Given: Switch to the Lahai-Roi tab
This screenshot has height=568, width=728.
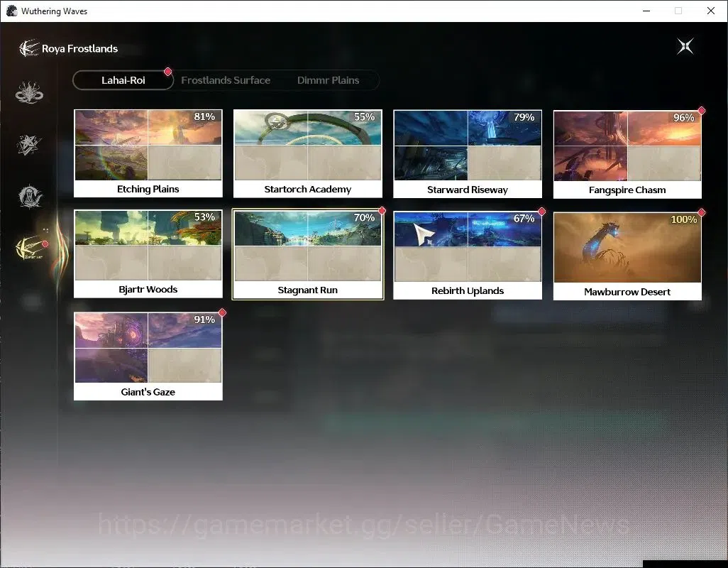Looking at the screenshot, I should click(x=123, y=80).
